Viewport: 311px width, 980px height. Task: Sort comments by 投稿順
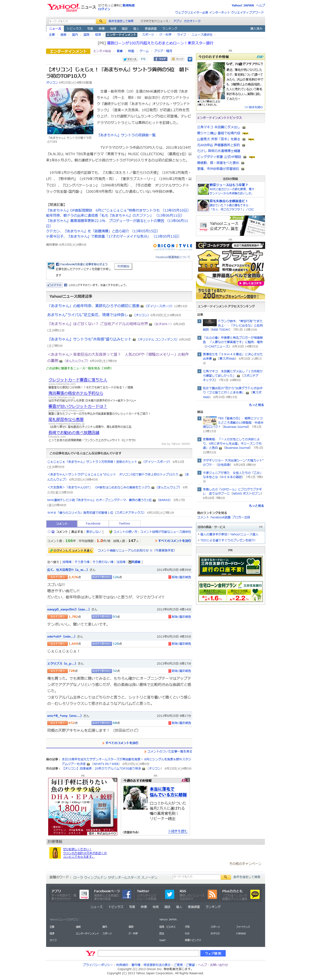click(x=67, y=562)
